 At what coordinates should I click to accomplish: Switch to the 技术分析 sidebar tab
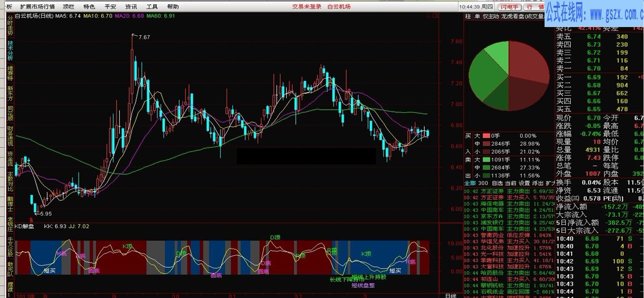(10, 50)
